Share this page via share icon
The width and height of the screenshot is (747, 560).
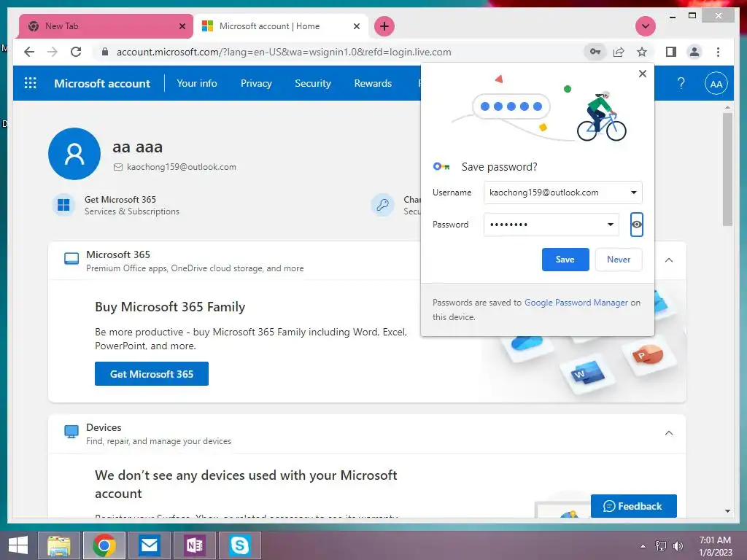pyautogui.click(x=619, y=52)
